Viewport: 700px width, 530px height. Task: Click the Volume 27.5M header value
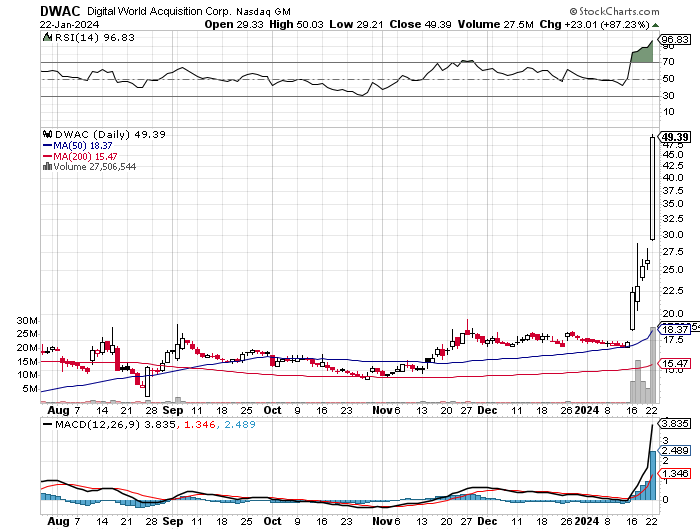496,25
